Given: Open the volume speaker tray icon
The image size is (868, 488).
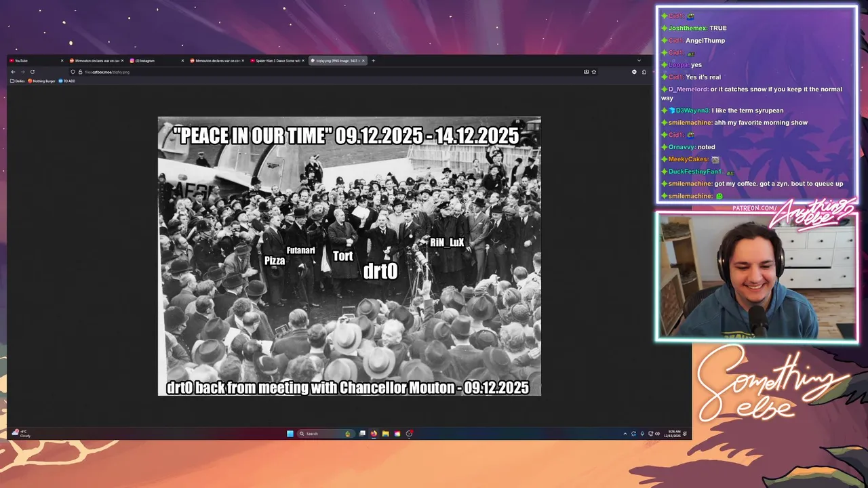Looking at the screenshot, I should [x=658, y=434].
